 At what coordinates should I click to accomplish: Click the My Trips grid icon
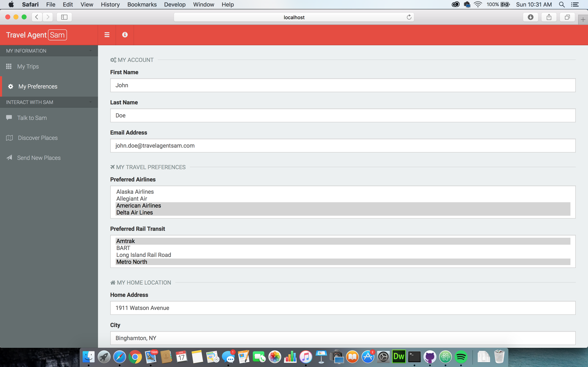coord(9,66)
